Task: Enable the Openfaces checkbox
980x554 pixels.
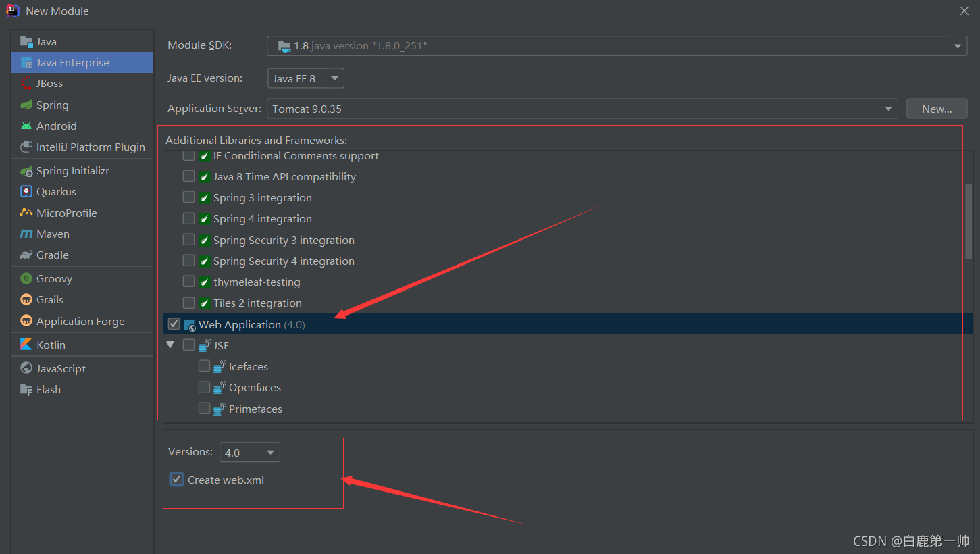Action: 204,387
